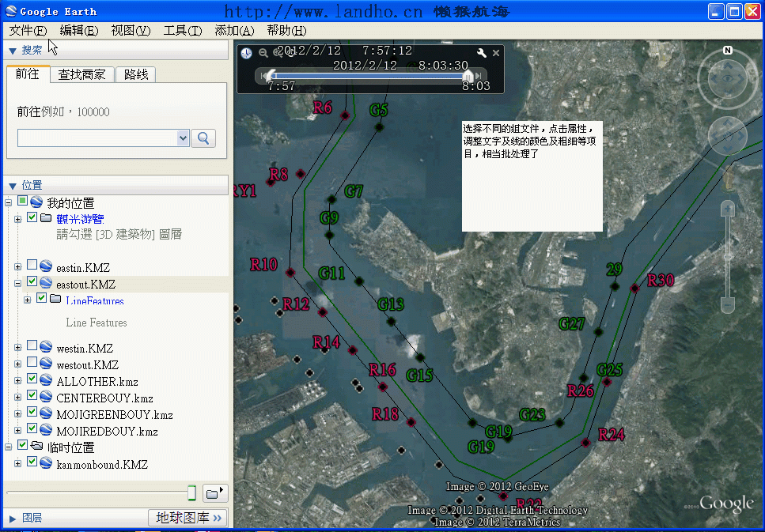Open the 添加(A) menu
The height and width of the screenshot is (532, 765).
click(234, 31)
